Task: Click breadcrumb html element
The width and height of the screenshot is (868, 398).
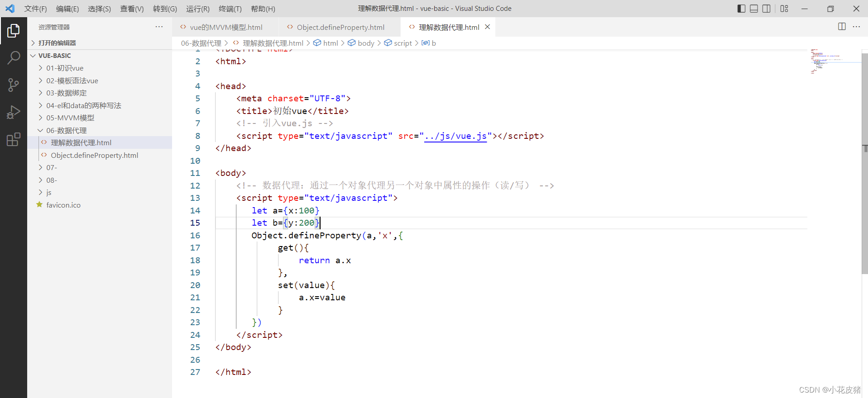Action: coord(330,43)
